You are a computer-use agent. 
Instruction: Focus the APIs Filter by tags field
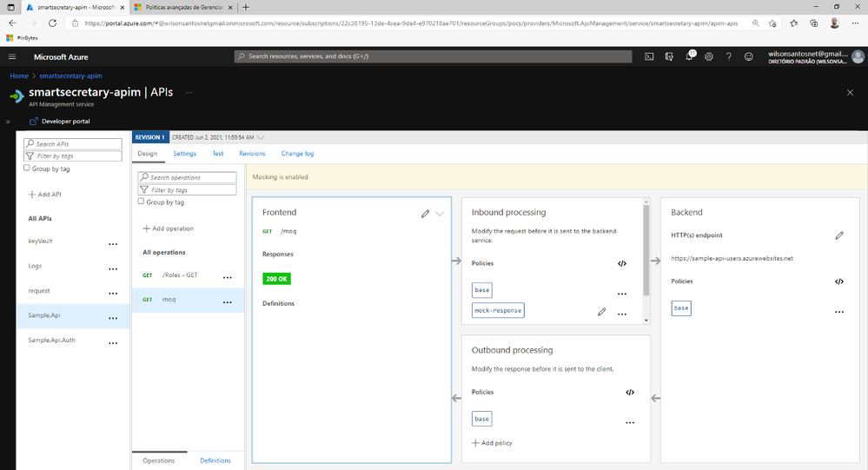[72, 156]
